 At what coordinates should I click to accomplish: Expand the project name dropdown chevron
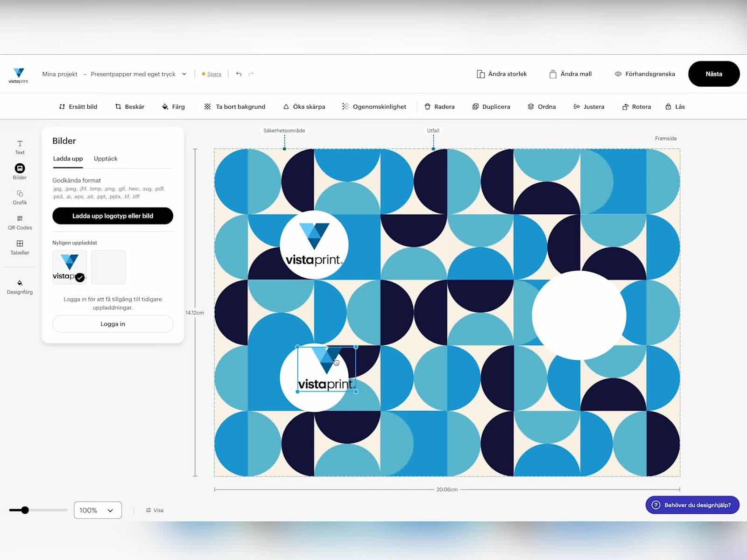click(184, 74)
